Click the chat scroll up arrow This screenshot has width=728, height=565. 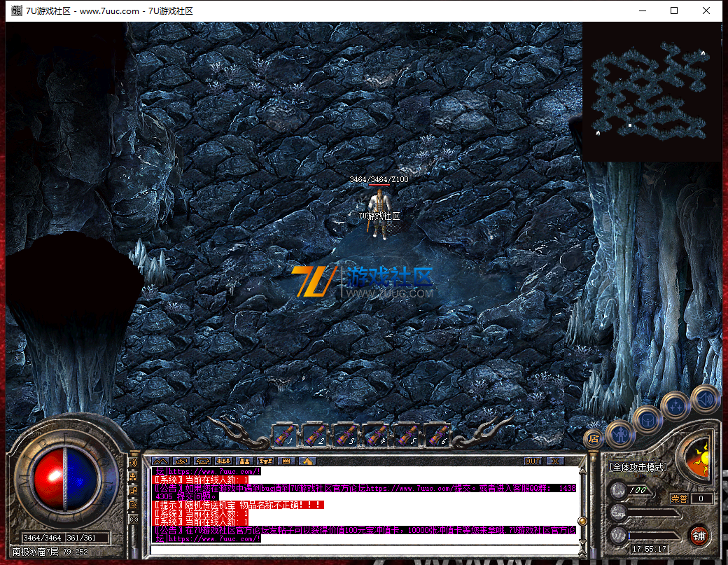tap(582, 470)
